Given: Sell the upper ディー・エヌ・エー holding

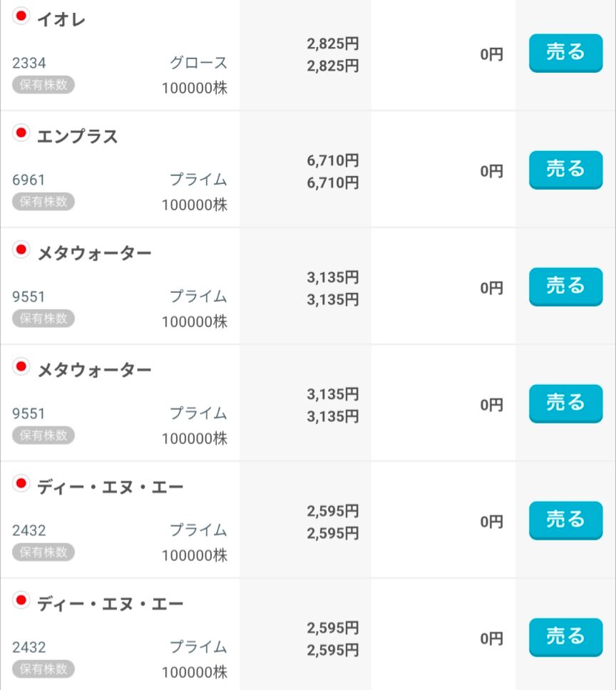Looking at the screenshot, I should click(565, 520).
